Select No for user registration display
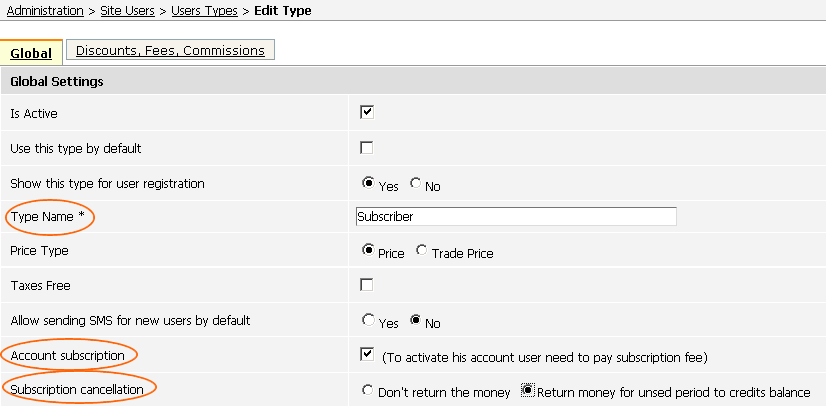 (x=416, y=183)
